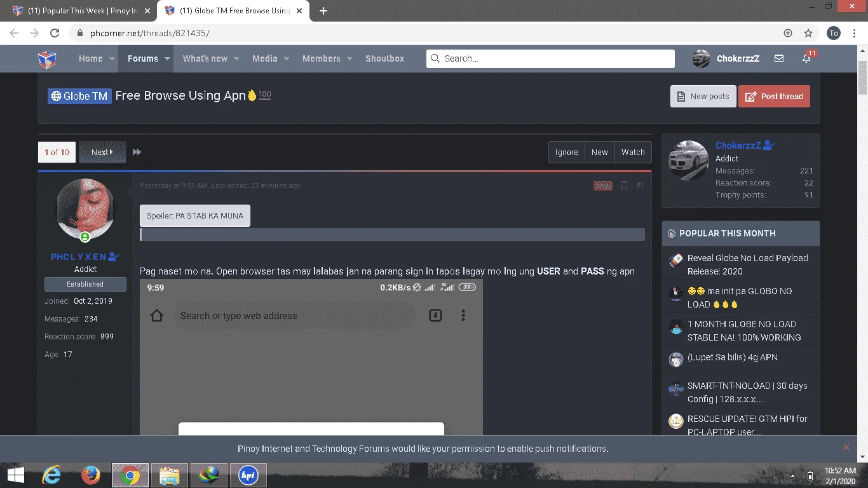This screenshot has width=868, height=488.
Task: Open File Explorer from the taskbar
Action: [x=170, y=475]
